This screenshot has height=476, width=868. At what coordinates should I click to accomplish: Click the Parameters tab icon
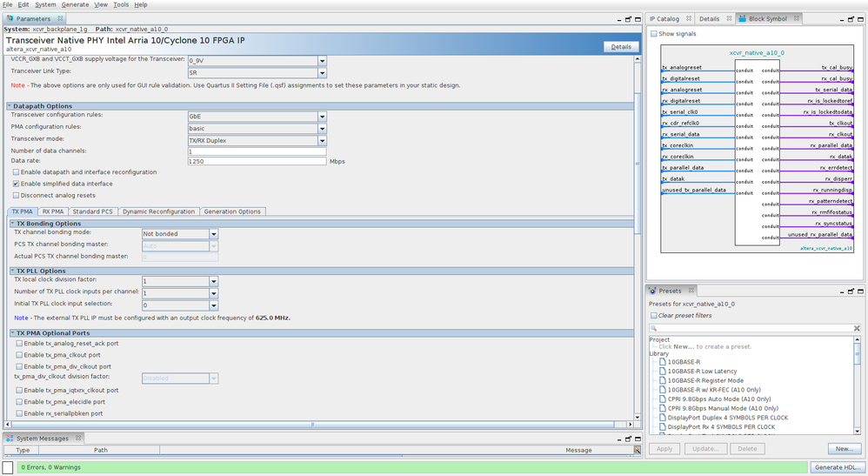point(10,18)
